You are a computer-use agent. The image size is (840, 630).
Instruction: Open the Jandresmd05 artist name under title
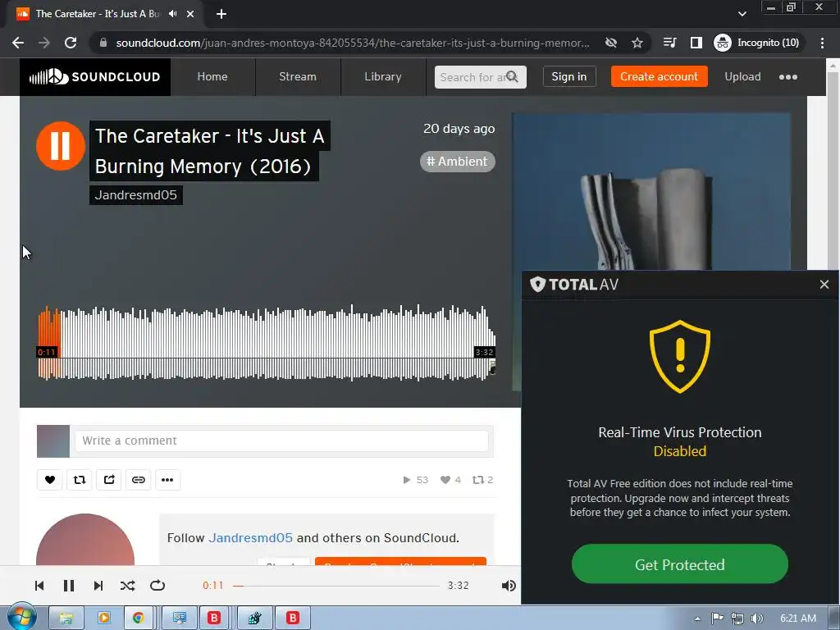(135, 195)
